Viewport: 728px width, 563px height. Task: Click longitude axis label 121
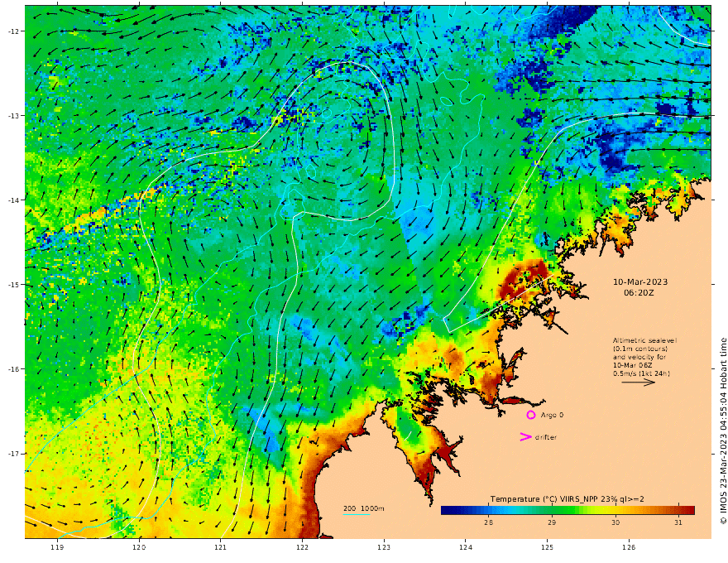tap(221, 547)
